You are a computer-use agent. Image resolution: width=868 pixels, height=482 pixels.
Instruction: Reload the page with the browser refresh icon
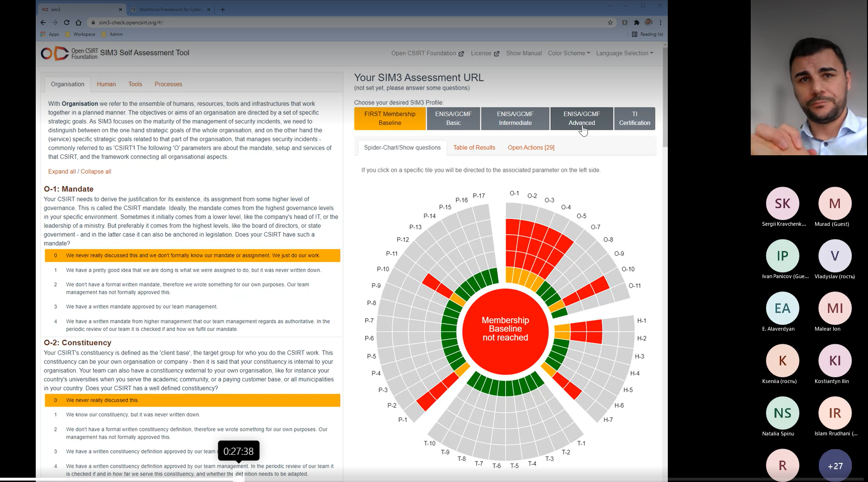(x=67, y=22)
